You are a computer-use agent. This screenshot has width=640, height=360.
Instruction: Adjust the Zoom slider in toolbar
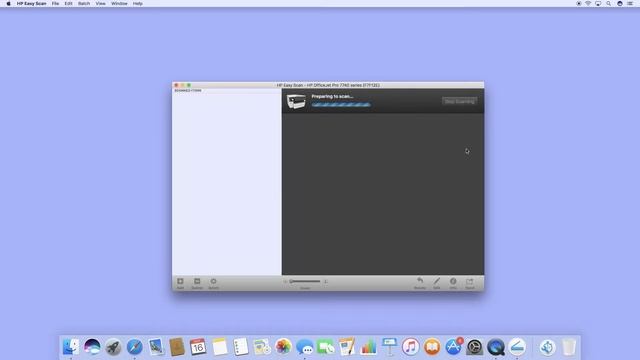coord(305,281)
